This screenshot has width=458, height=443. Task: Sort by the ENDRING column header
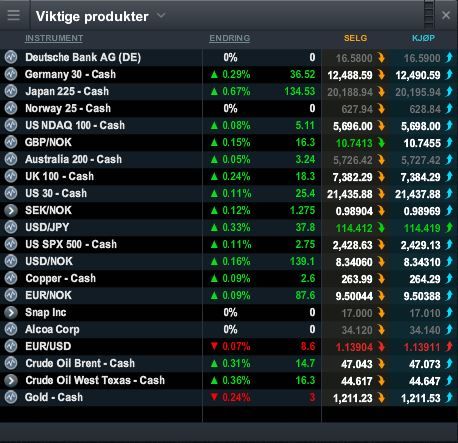click(230, 38)
